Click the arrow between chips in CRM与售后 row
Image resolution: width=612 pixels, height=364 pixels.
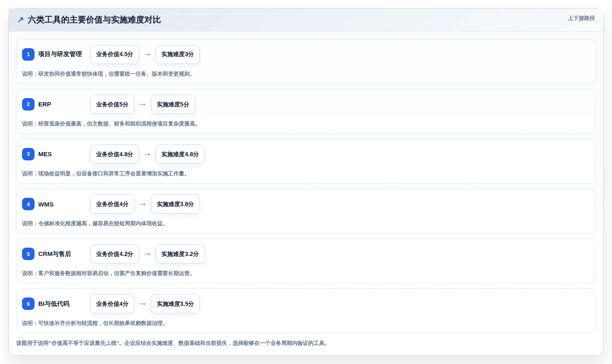click(147, 254)
